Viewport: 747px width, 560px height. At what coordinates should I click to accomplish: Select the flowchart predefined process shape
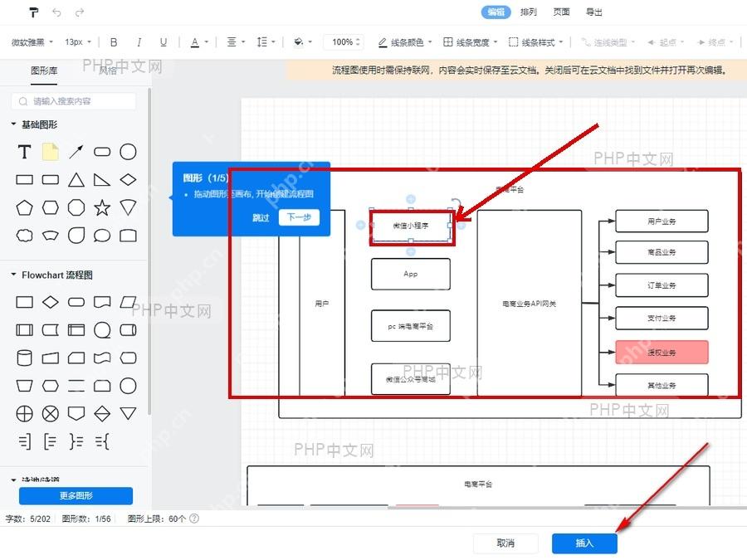point(24,330)
